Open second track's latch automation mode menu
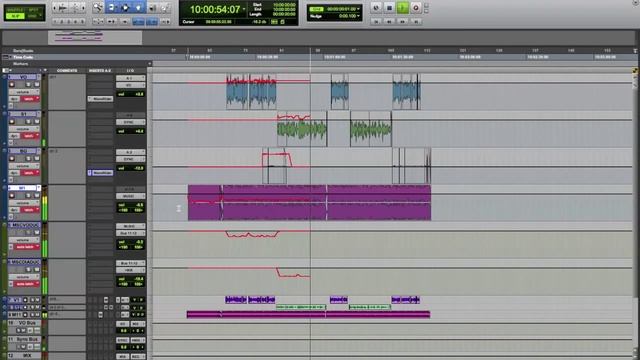 30,136
